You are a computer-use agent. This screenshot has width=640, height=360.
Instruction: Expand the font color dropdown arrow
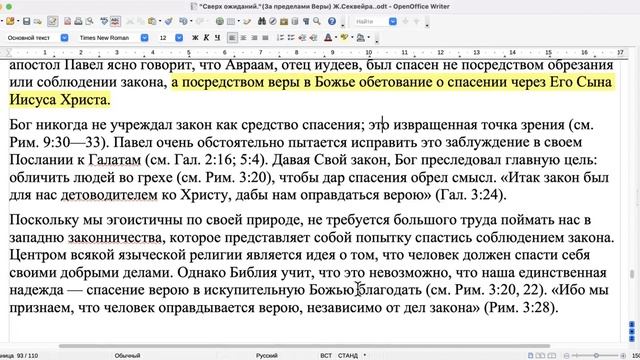[x=336, y=38]
